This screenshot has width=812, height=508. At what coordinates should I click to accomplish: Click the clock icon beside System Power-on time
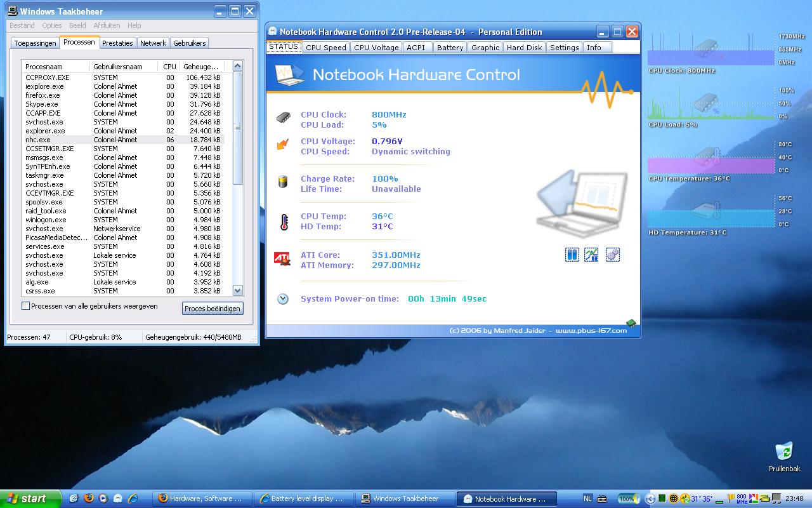[x=283, y=298]
